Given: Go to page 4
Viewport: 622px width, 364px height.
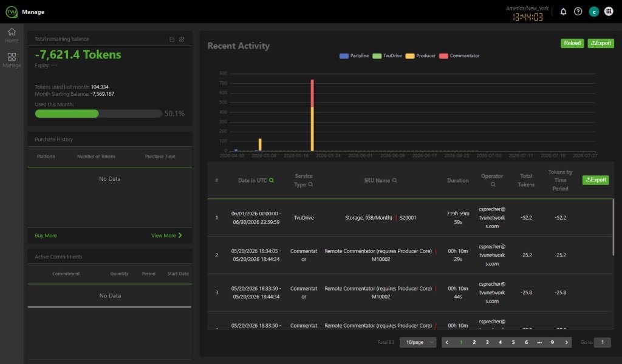Looking at the screenshot, I should click(501, 342).
